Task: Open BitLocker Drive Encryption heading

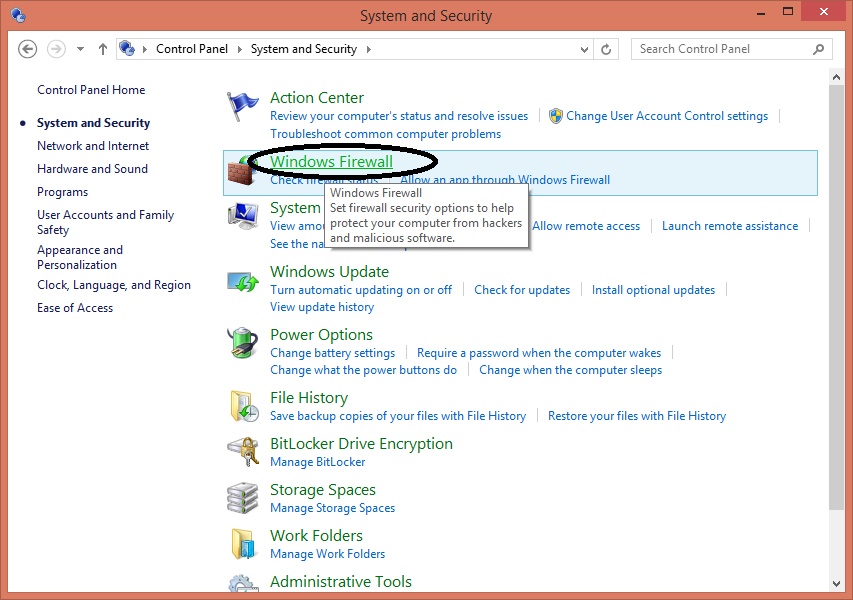Action: pyautogui.click(x=361, y=444)
